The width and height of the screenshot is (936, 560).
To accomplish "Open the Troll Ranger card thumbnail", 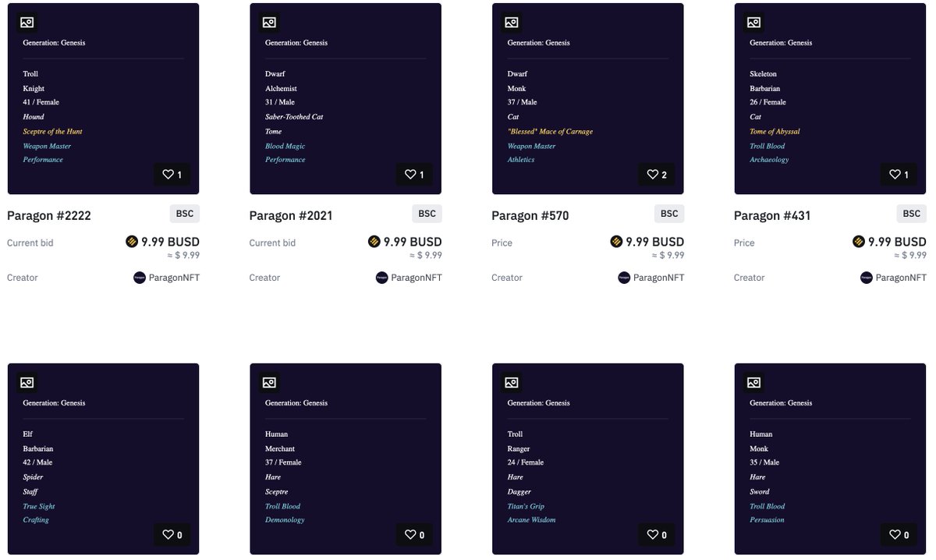I will pyautogui.click(x=588, y=459).
